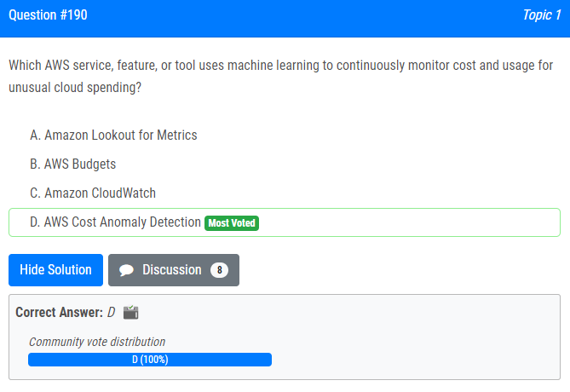Open the Discussion thread button
The height and width of the screenshot is (392, 570).
click(174, 270)
